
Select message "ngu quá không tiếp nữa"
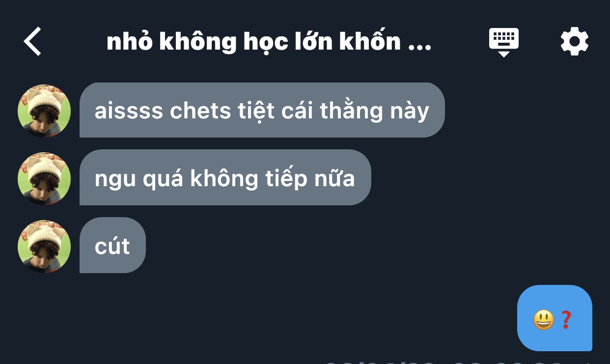[225, 177]
